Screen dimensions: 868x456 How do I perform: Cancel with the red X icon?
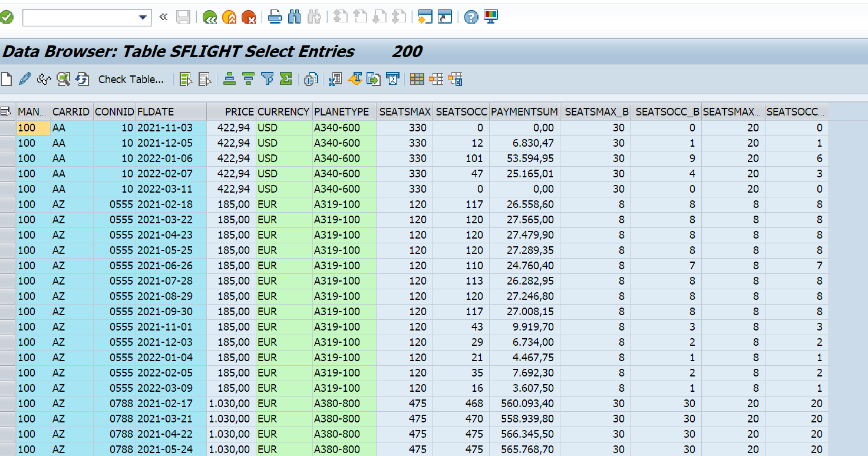point(250,17)
